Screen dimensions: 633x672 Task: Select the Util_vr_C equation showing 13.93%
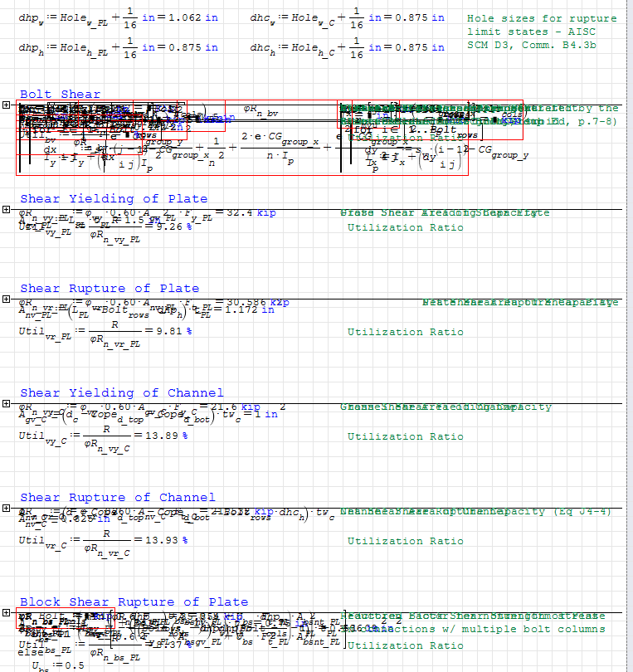(103, 541)
